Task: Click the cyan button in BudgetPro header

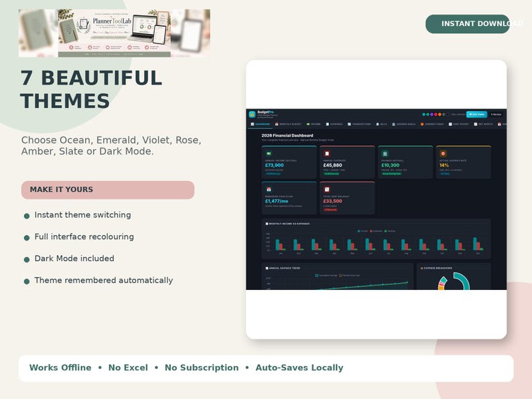Action: coord(476,114)
